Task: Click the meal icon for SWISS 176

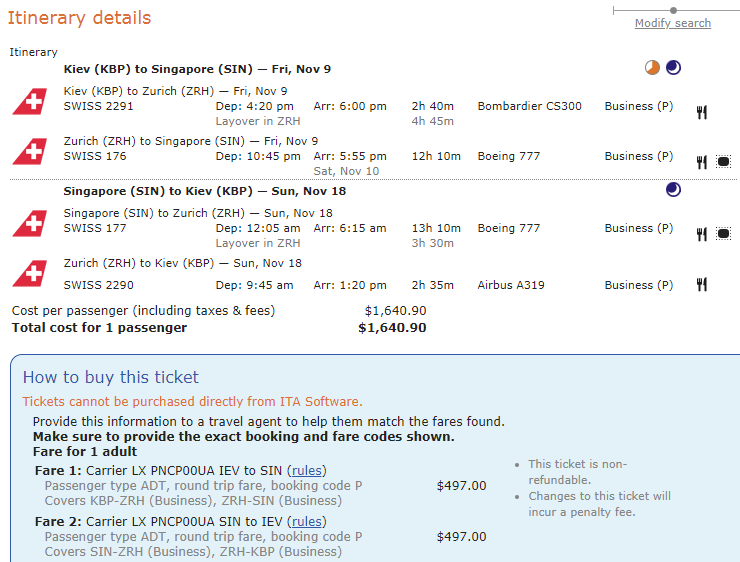Action: click(x=702, y=163)
